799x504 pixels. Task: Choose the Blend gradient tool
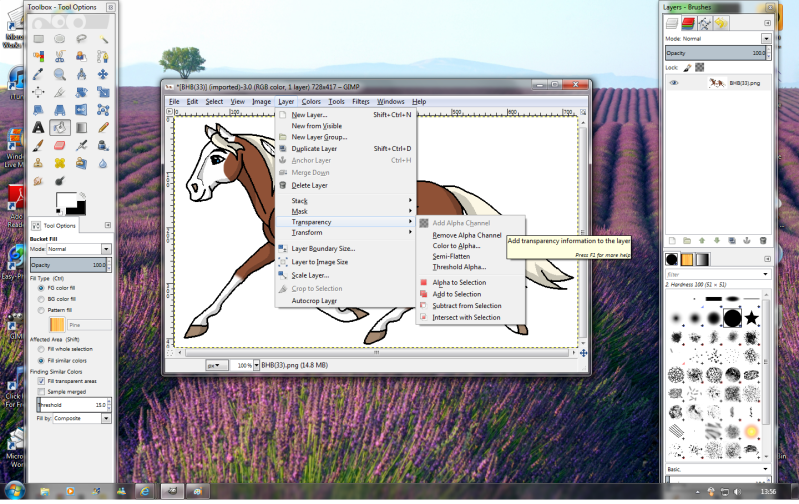pyautogui.click(x=82, y=127)
